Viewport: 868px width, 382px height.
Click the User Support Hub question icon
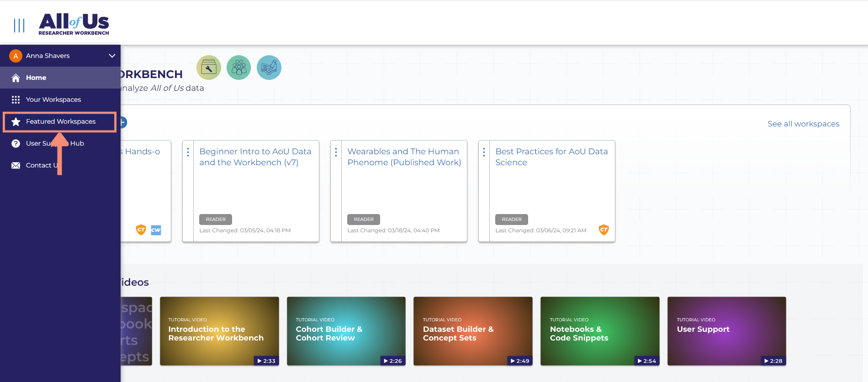(16, 143)
